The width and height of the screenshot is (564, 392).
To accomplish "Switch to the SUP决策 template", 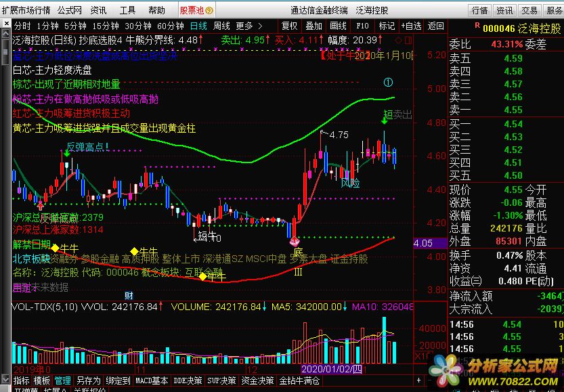I will click(221, 380).
